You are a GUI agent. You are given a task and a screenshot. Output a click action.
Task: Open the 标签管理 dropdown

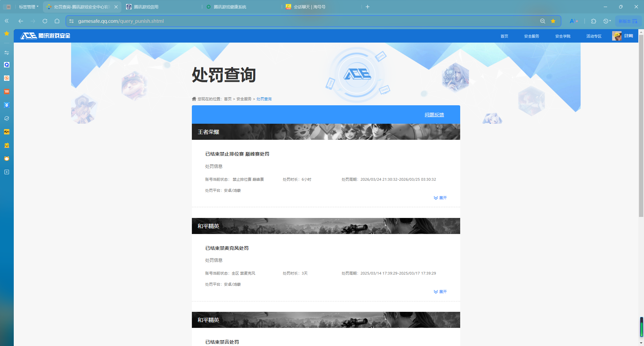coord(29,7)
